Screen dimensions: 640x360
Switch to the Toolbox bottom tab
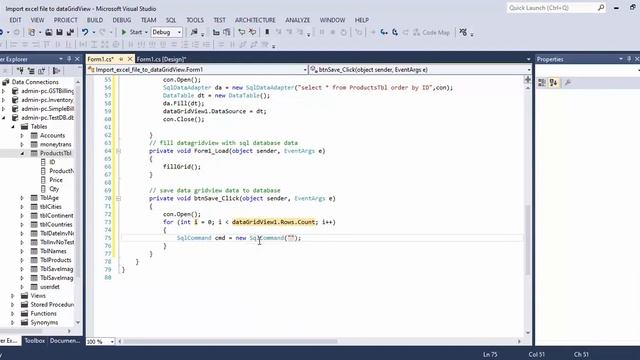point(35,341)
